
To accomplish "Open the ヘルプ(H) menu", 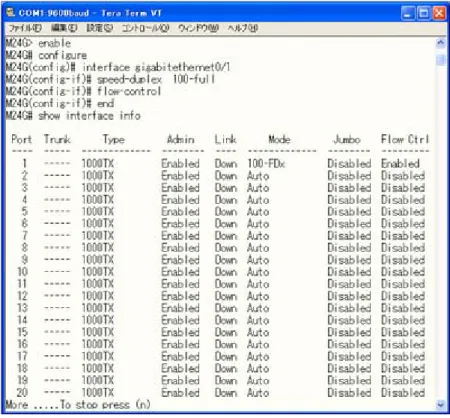I will click(243, 28).
